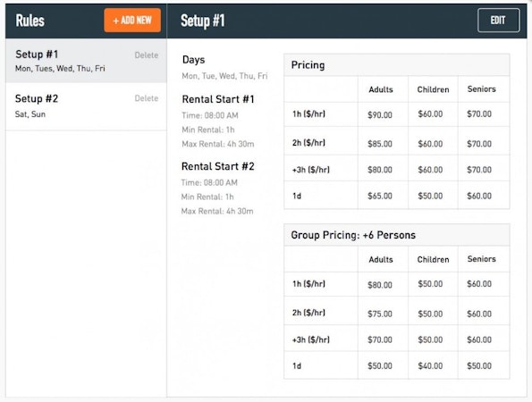Screen dimensions: 532x402
Task: Select the Setup #1 rule in the list
Action: tap(86, 61)
